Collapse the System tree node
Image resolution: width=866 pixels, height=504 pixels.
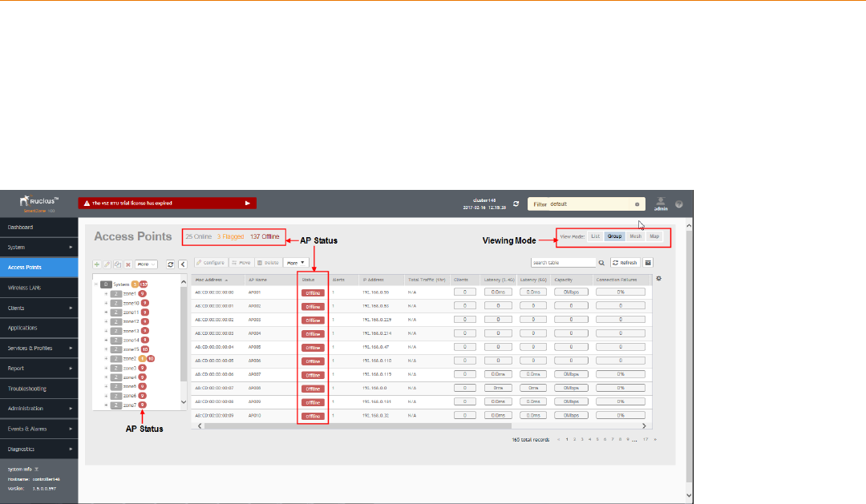click(x=96, y=284)
